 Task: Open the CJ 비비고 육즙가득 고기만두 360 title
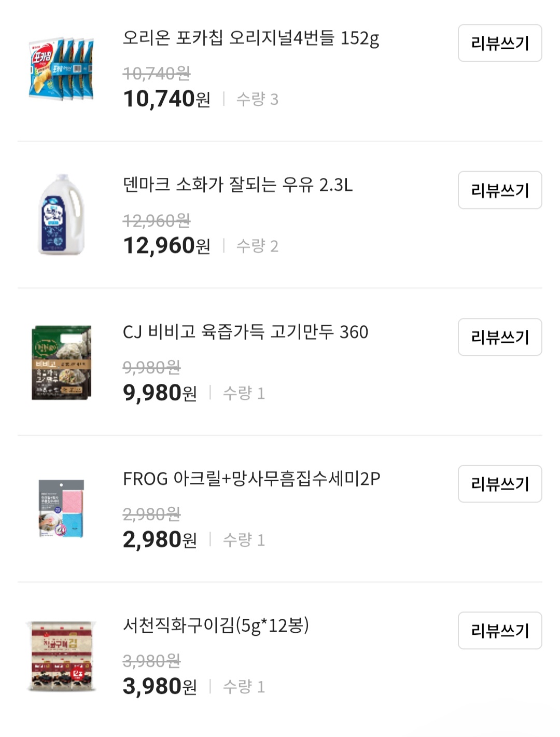click(x=245, y=332)
